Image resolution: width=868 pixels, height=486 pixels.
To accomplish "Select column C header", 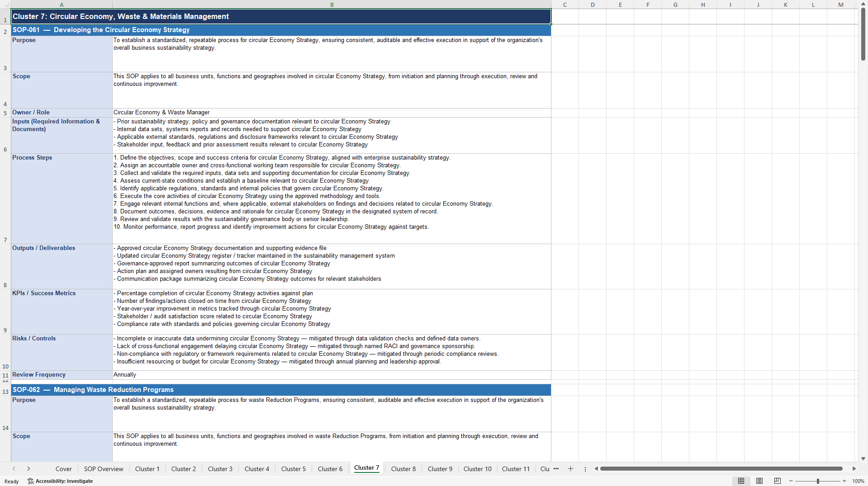I will click(x=565, y=5).
